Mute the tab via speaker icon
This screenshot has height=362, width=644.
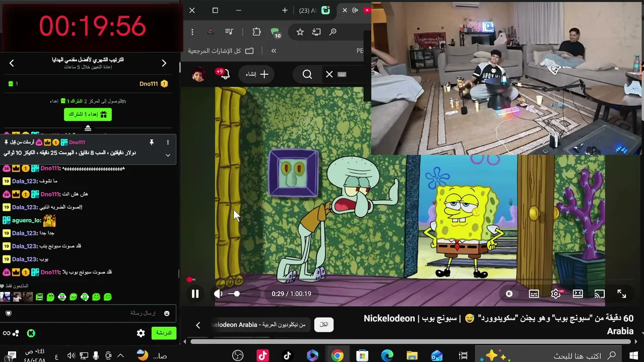pos(355,10)
